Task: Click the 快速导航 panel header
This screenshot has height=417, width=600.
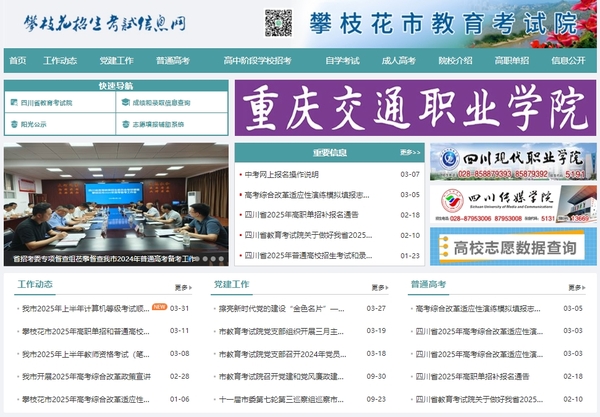Action: coord(116,86)
